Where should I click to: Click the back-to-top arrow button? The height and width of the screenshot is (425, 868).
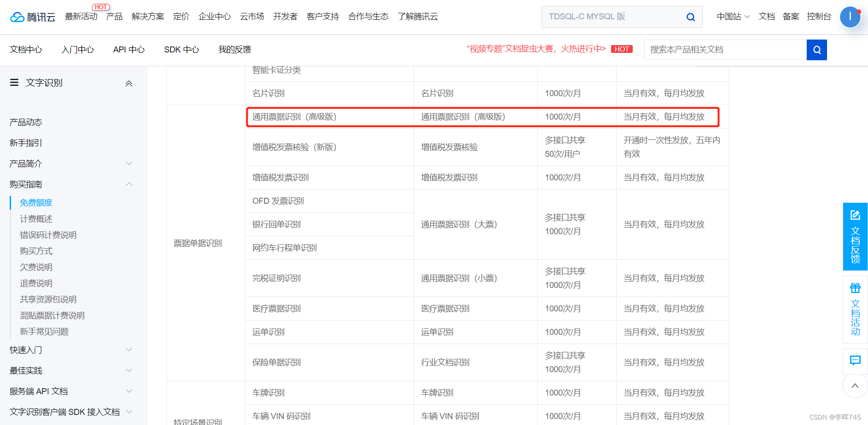coord(855,386)
